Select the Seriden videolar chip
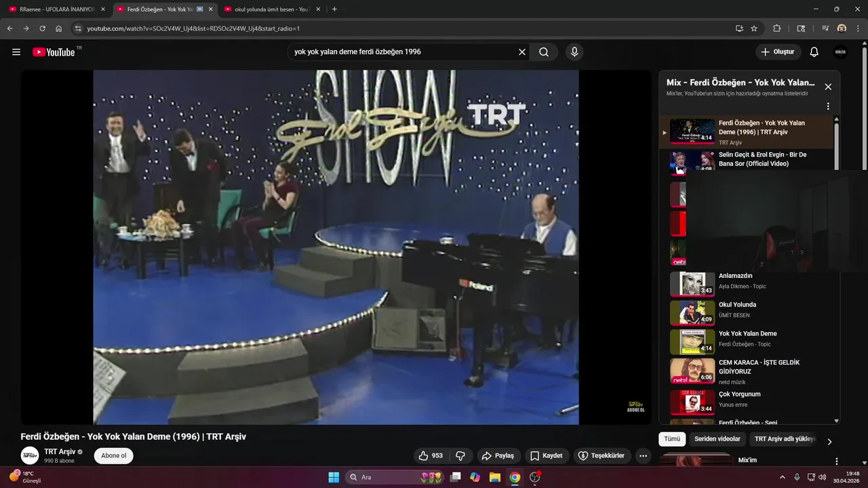Image resolution: width=868 pixels, height=488 pixels. (717, 439)
